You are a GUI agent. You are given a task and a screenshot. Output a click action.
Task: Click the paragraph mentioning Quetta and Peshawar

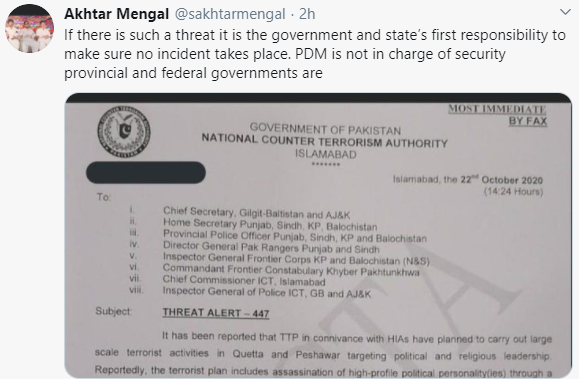[323, 354]
